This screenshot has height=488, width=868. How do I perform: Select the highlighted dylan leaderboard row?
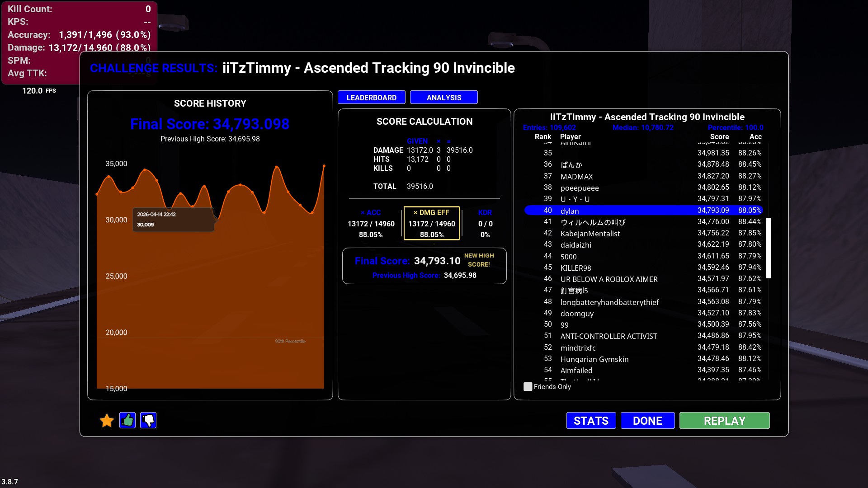(x=642, y=211)
